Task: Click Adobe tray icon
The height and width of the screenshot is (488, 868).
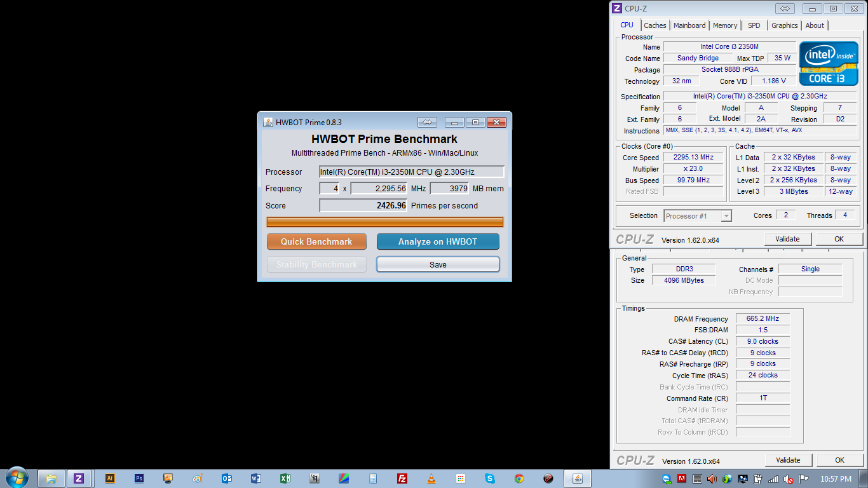Action: [x=682, y=479]
